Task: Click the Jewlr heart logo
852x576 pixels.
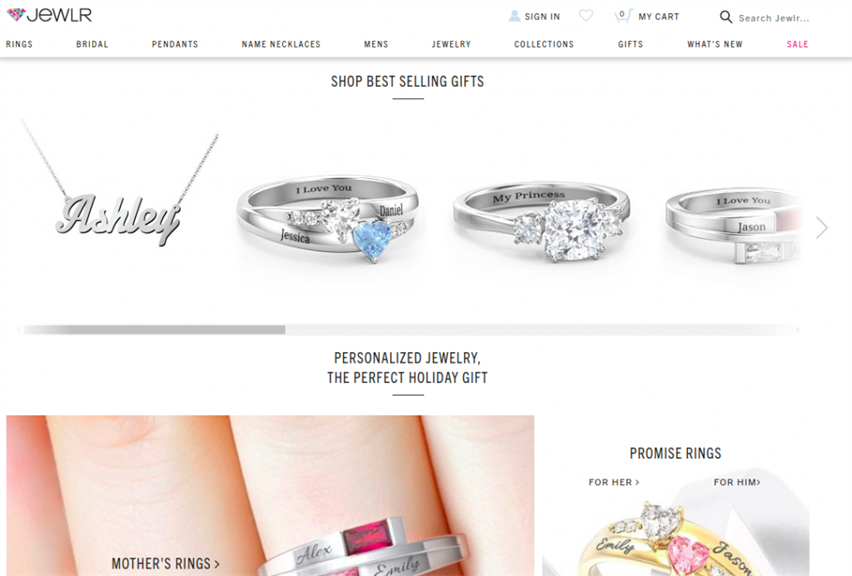Action: pos(16,15)
